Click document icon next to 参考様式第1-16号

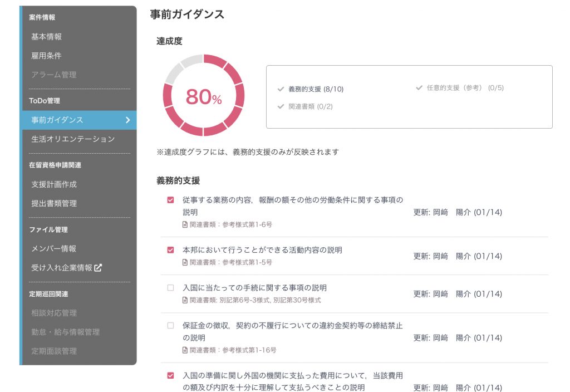pyautogui.click(x=185, y=350)
